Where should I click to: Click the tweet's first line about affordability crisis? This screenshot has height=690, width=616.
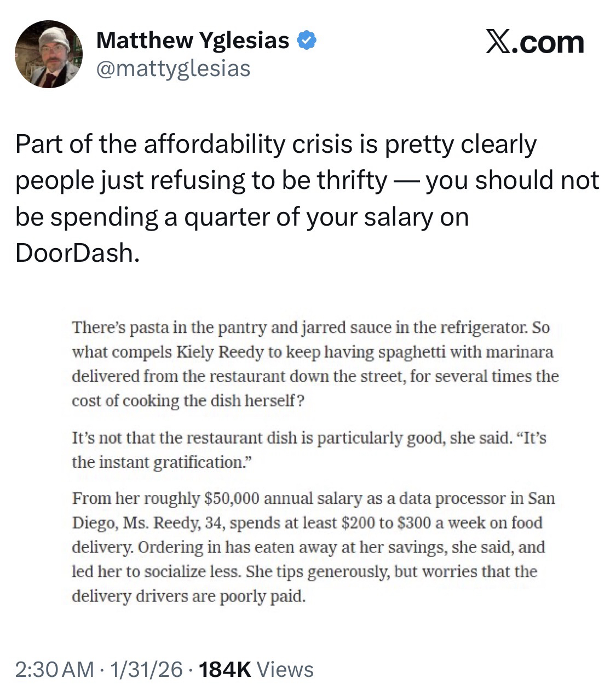pyautogui.click(x=275, y=144)
